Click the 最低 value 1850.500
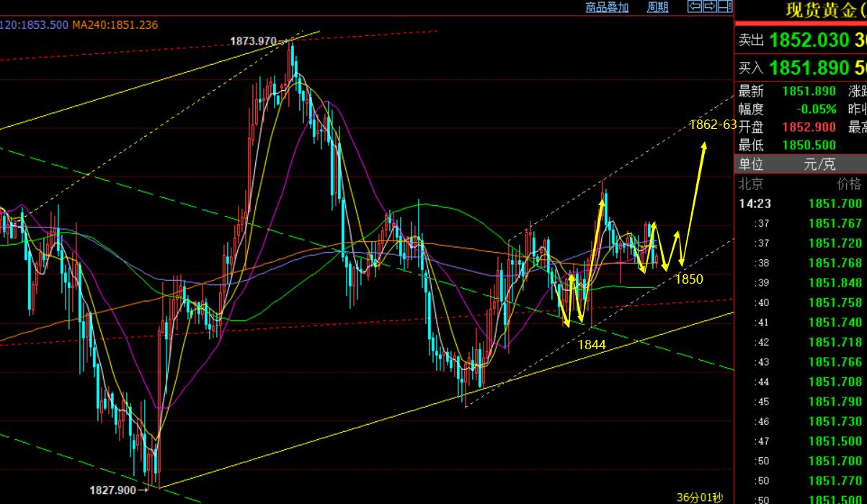 point(809,145)
